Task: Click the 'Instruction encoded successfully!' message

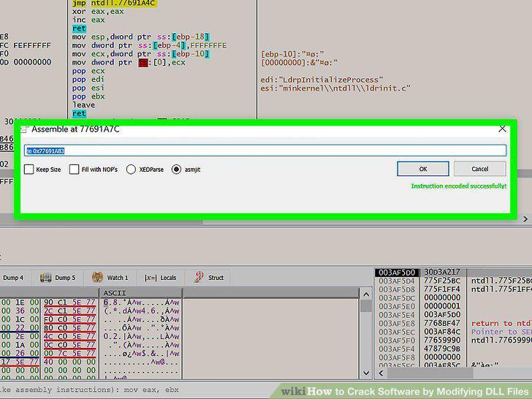Action: [459, 186]
